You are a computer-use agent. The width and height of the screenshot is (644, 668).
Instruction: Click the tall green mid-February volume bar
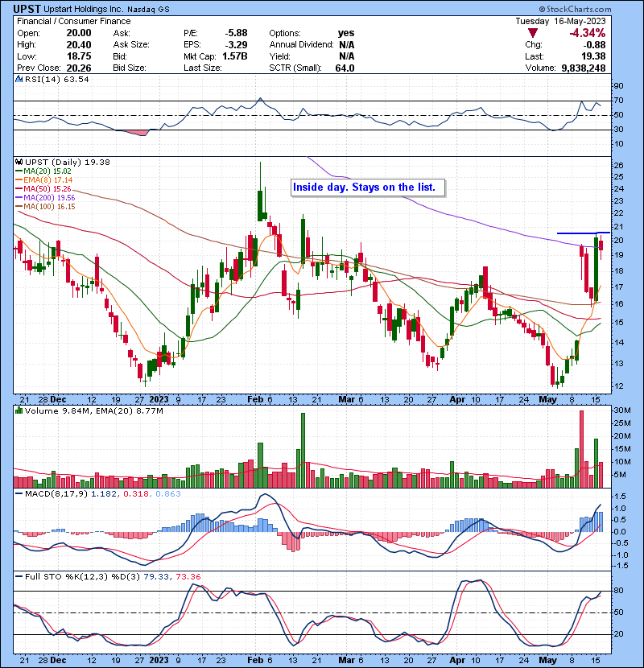coord(303,450)
